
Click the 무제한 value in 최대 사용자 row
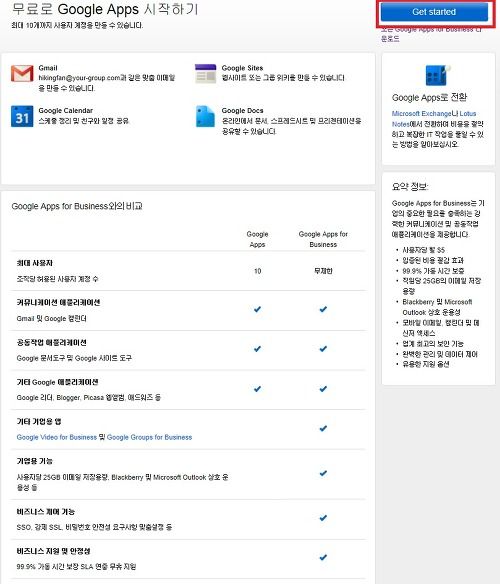(323, 271)
